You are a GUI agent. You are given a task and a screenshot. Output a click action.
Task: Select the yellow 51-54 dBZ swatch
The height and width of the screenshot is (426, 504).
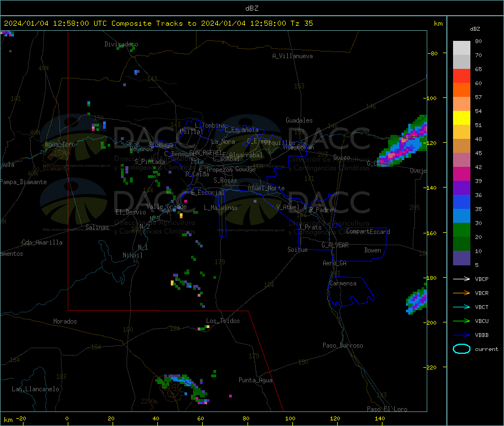pyautogui.click(x=461, y=118)
